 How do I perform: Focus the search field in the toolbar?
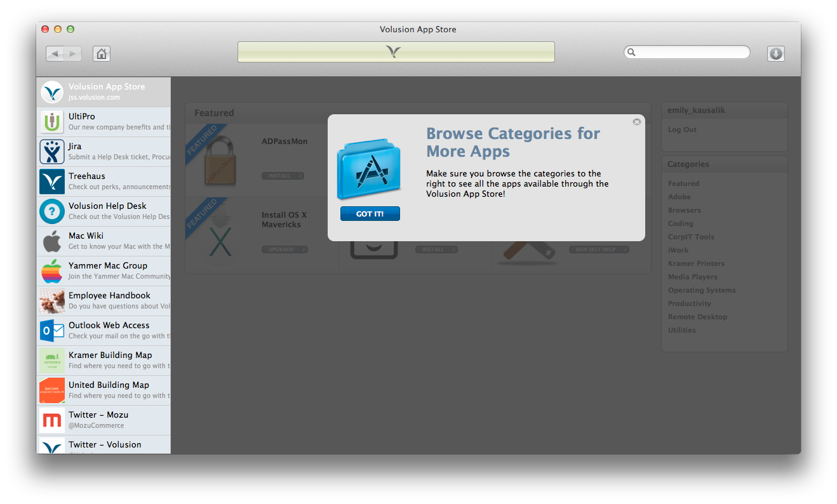[x=687, y=52]
